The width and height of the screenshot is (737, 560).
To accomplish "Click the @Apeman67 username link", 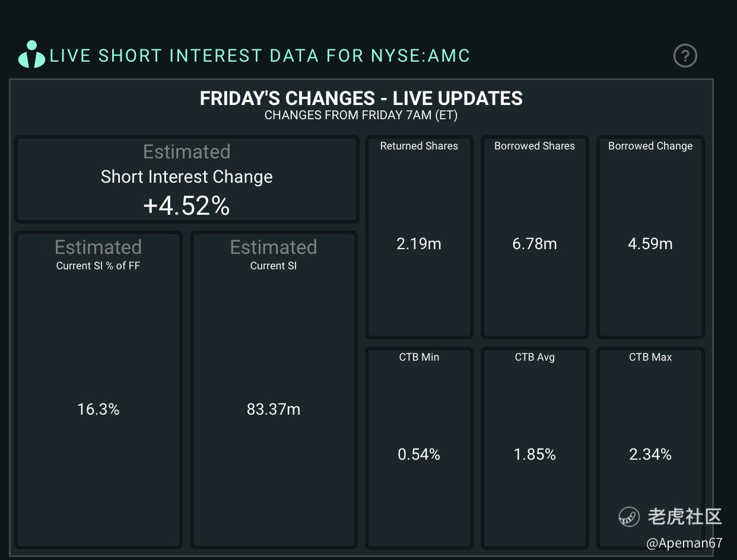I will [684, 543].
